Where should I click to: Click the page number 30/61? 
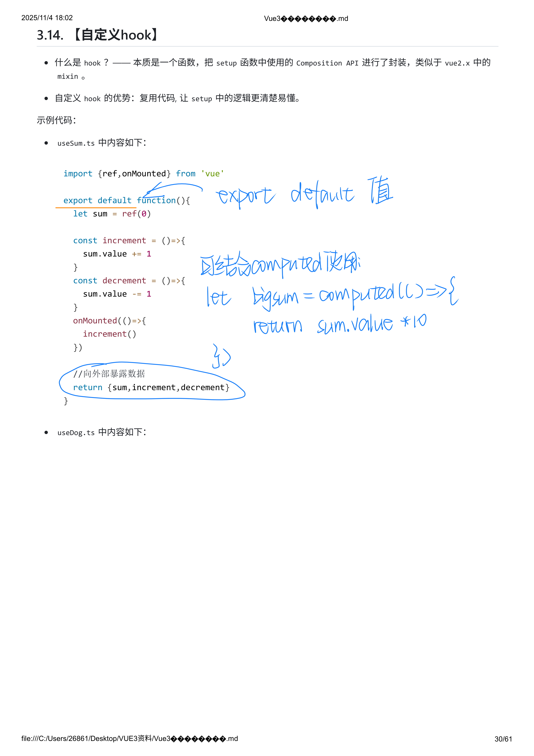tap(503, 739)
